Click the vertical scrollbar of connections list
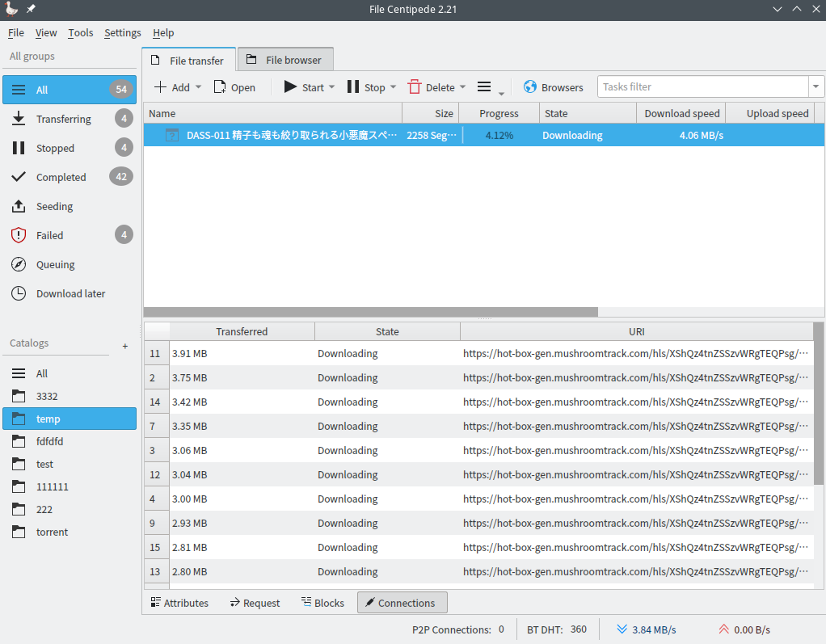 (x=818, y=403)
